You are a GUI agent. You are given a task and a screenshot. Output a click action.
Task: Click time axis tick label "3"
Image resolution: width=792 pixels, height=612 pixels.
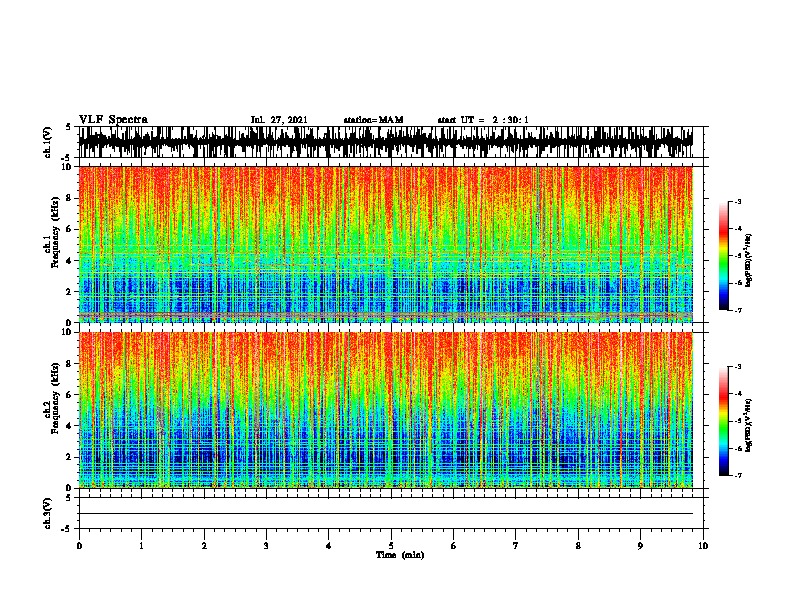[x=266, y=546]
